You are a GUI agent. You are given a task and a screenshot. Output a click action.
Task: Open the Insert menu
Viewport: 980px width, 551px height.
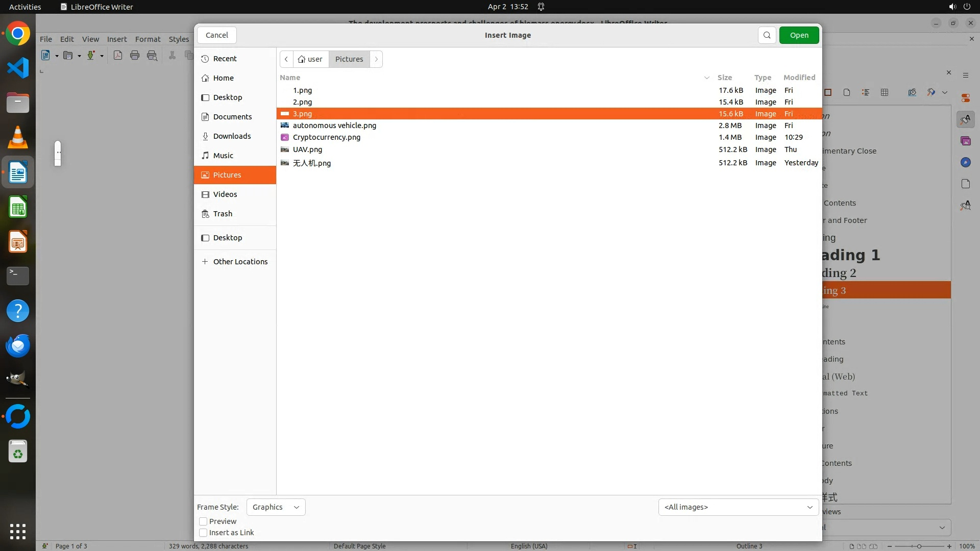[x=116, y=39]
